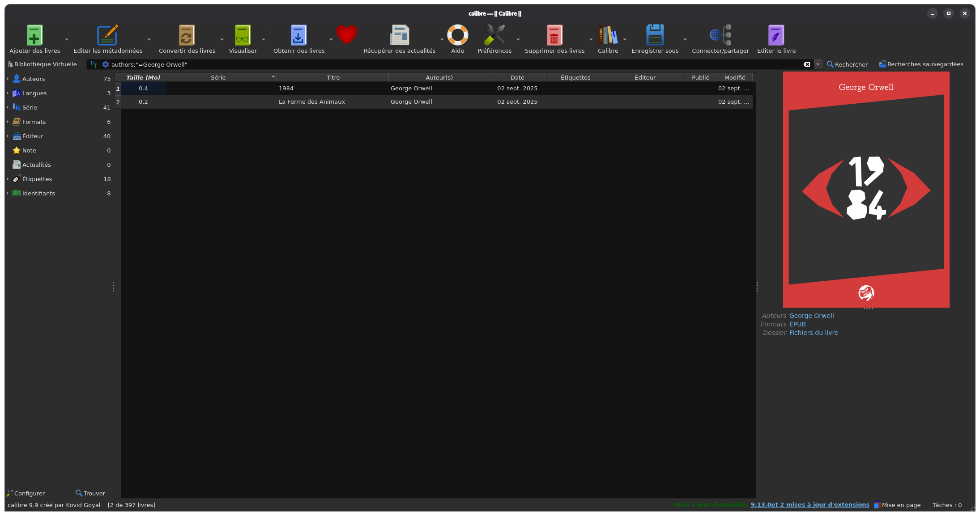Open Supprimer des livres dropdown arrow

pyautogui.click(x=591, y=39)
